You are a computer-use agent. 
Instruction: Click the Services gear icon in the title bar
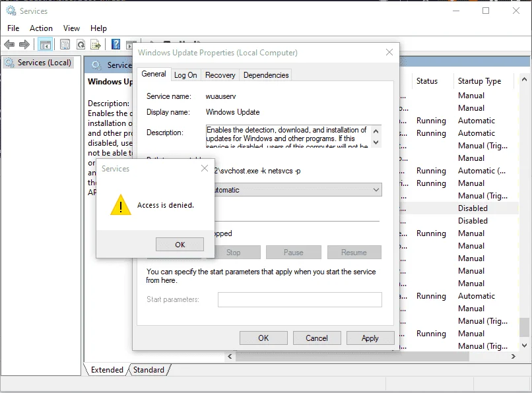click(x=11, y=11)
